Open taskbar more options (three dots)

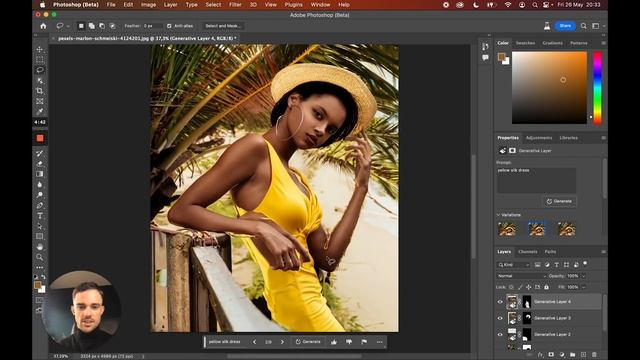click(x=380, y=342)
